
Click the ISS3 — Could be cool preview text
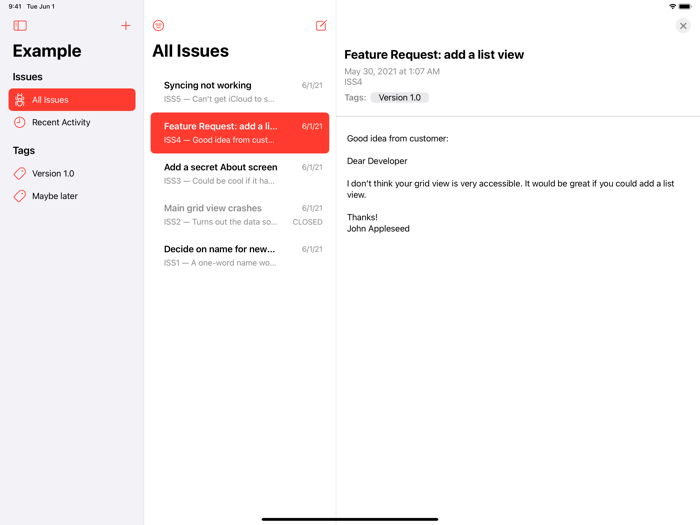tap(219, 181)
